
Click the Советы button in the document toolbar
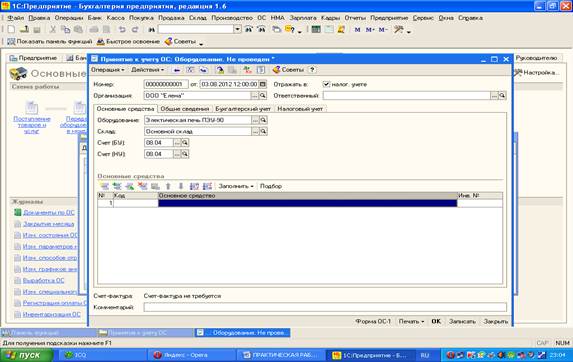point(288,69)
